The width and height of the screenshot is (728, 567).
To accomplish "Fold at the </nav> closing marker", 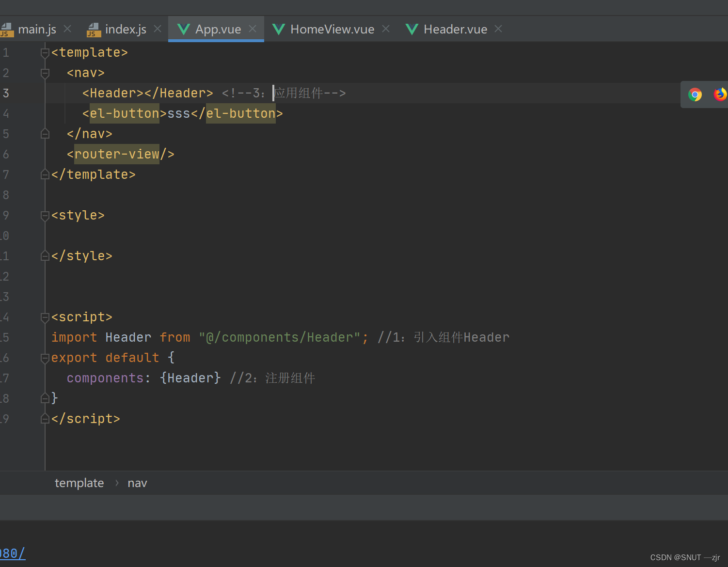I will pyautogui.click(x=45, y=134).
